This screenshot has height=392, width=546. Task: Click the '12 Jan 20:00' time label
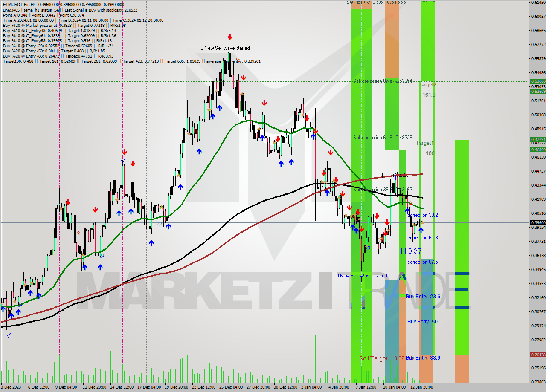tap(422, 387)
